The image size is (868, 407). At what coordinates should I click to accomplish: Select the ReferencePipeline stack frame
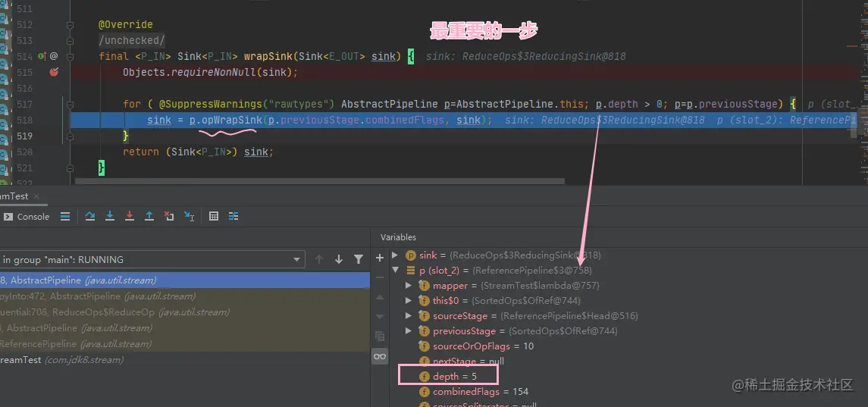(185, 344)
